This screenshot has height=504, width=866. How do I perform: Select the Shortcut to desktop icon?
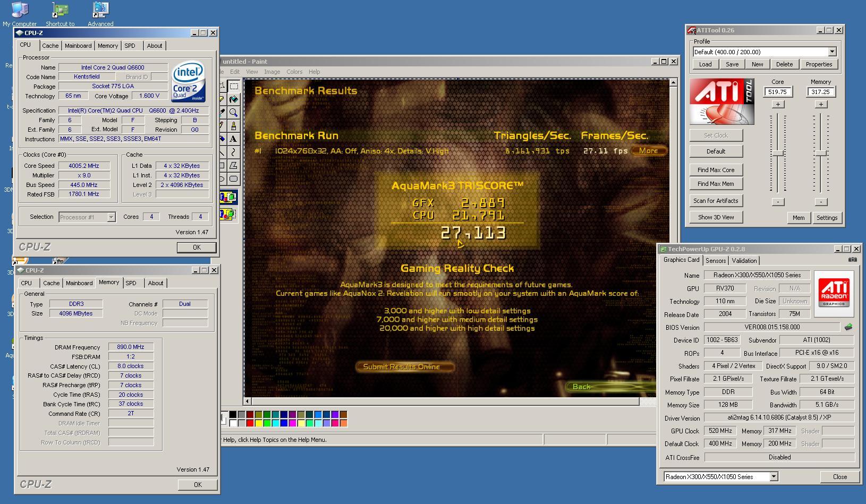point(60,13)
